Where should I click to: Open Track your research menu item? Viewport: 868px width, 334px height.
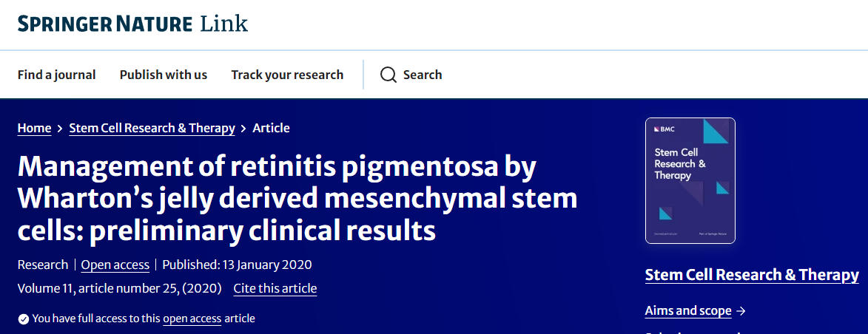click(x=287, y=75)
